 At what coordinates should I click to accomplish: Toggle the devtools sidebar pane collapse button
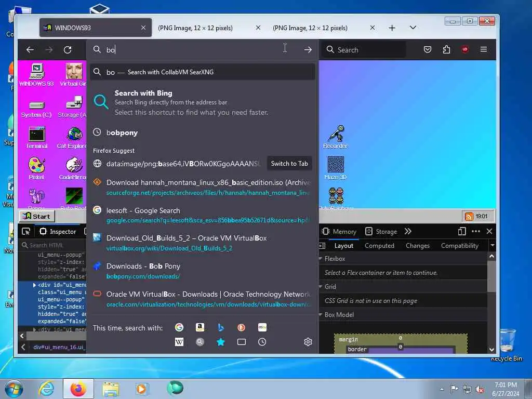[322, 246]
